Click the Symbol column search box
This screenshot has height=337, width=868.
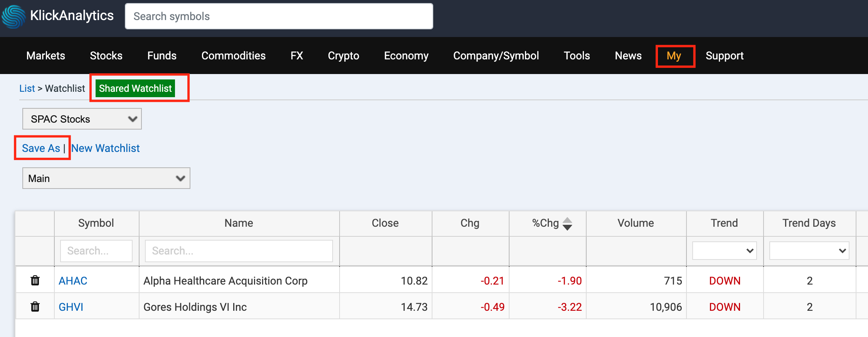(96, 251)
